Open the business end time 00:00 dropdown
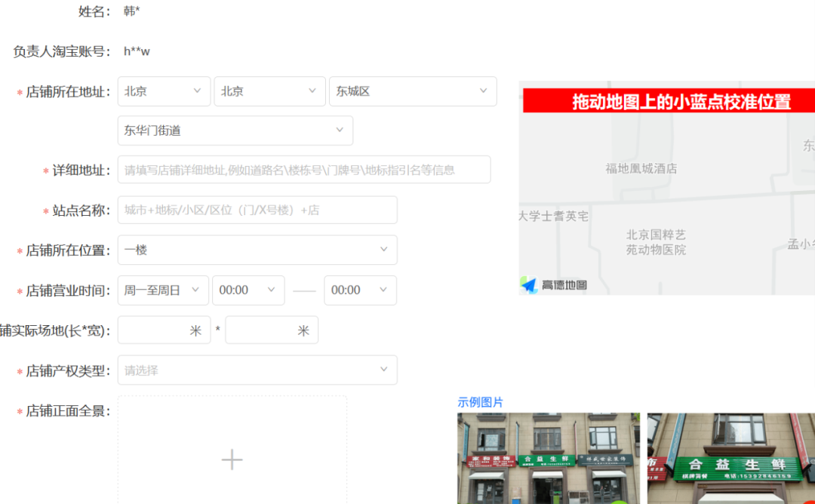The image size is (815, 504). point(360,290)
